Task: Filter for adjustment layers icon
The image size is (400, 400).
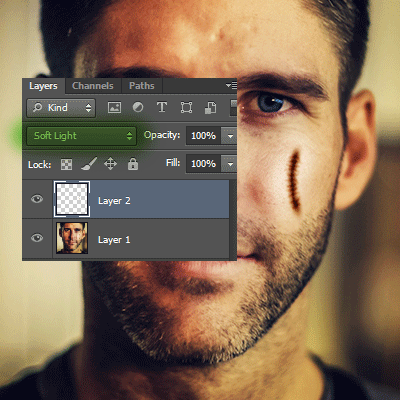Action: pos(138,107)
